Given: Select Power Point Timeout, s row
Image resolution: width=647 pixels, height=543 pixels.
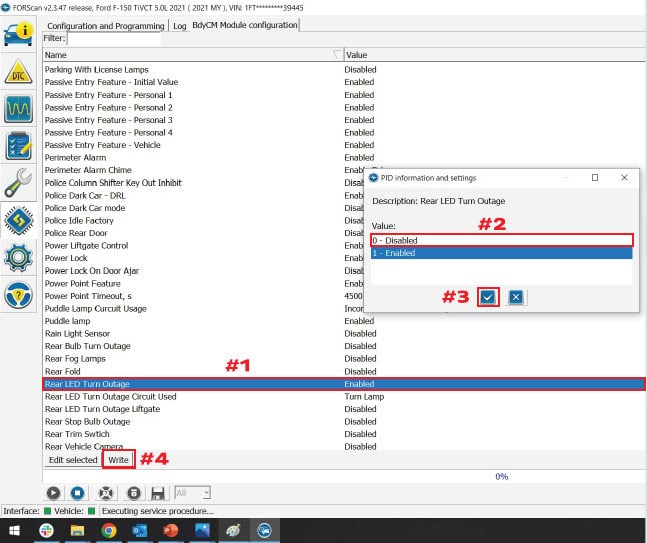Looking at the screenshot, I should tap(204, 296).
